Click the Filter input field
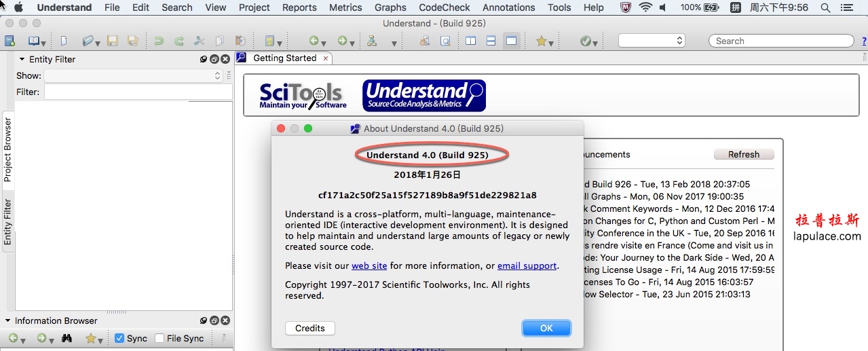868x351 pixels. (x=137, y=92)
